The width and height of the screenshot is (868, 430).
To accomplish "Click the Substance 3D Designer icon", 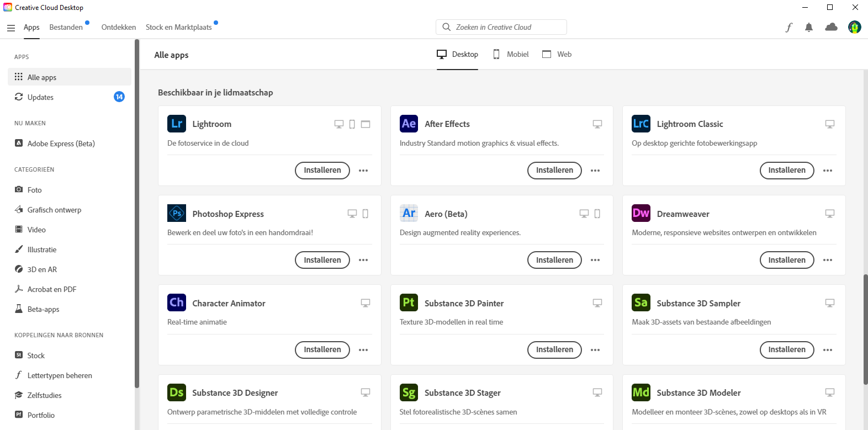I will coord(177,392).
